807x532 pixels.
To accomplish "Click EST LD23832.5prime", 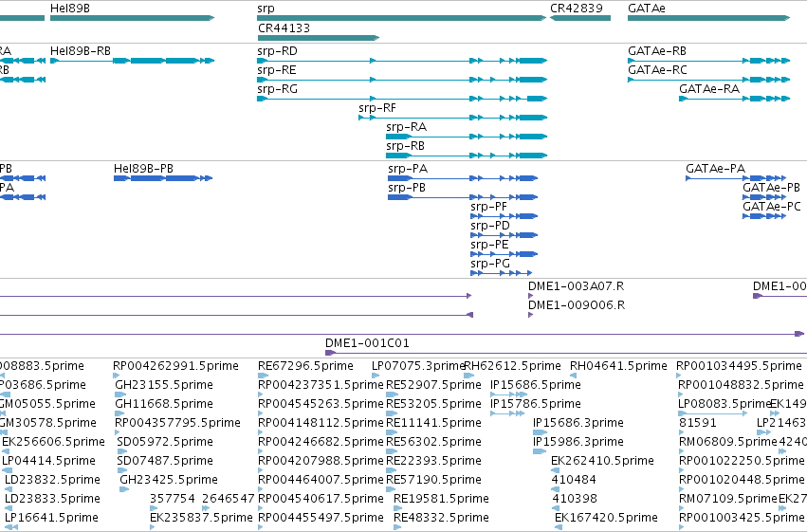I will click(52, 481).
